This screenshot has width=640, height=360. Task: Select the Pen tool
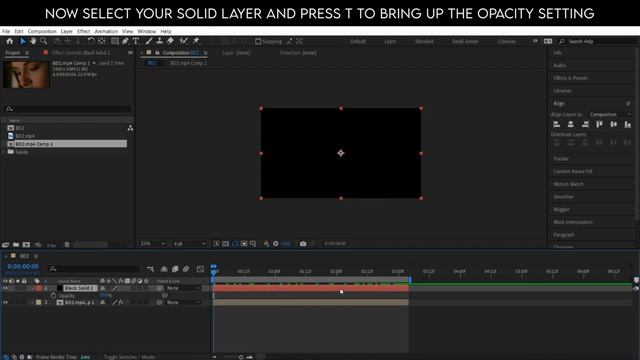(x=125, y=41)
